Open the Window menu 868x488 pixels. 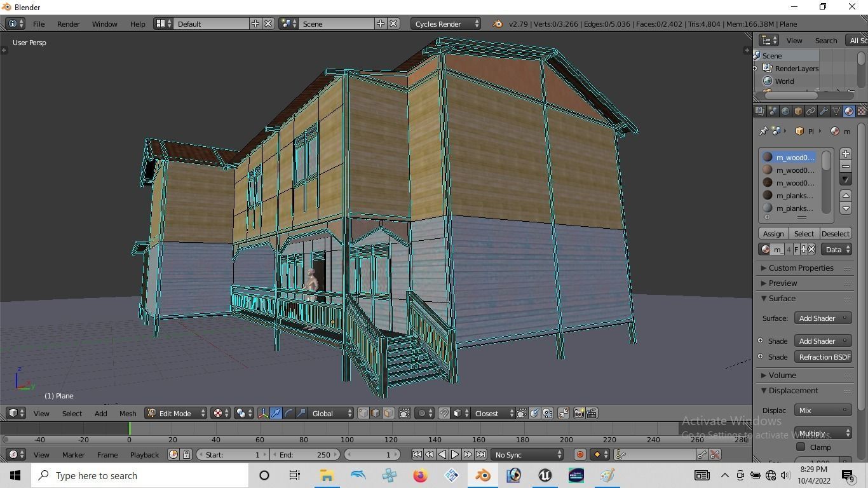104,24
